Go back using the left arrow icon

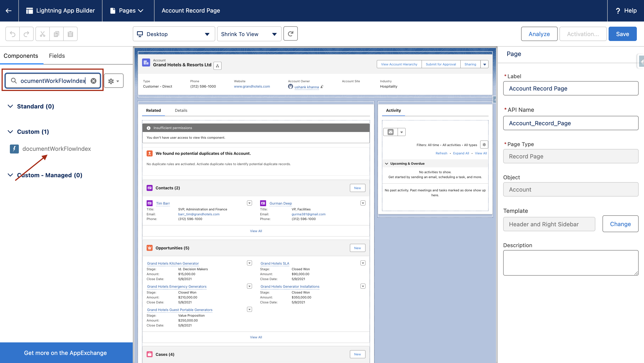(9, 11)
